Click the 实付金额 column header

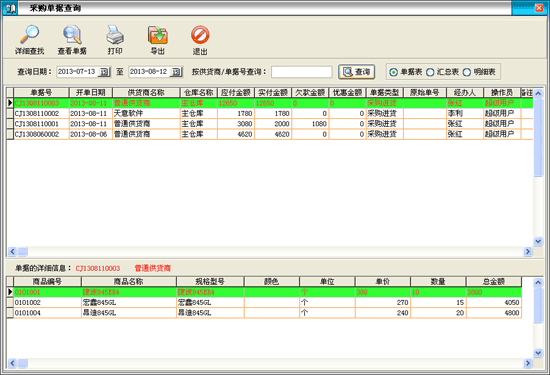(273, 93)
